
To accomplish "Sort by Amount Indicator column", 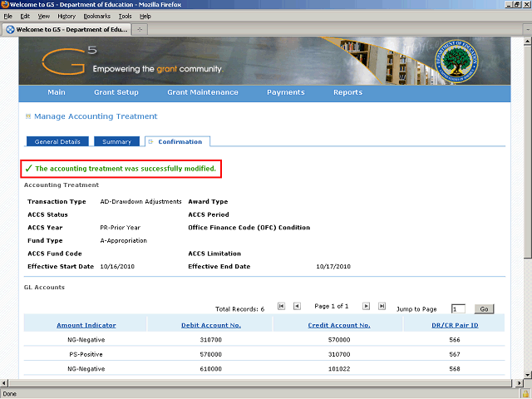I will [86, 325].
